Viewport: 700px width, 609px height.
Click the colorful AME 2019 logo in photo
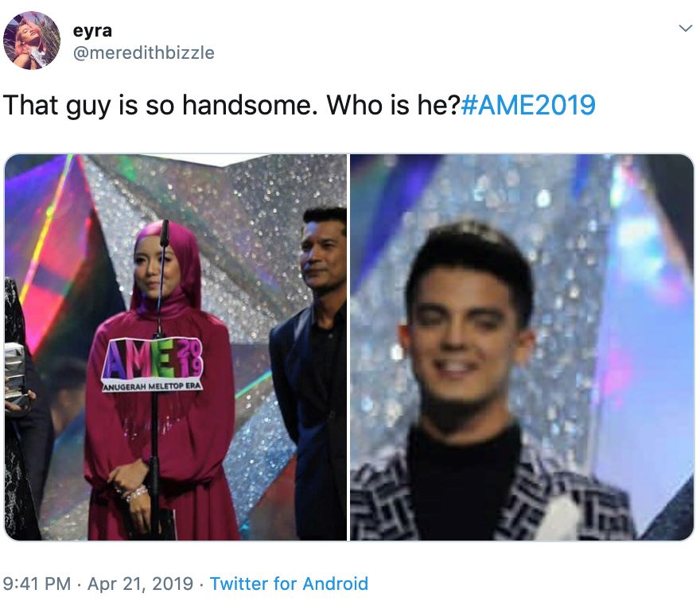click(x=153, y=359)
